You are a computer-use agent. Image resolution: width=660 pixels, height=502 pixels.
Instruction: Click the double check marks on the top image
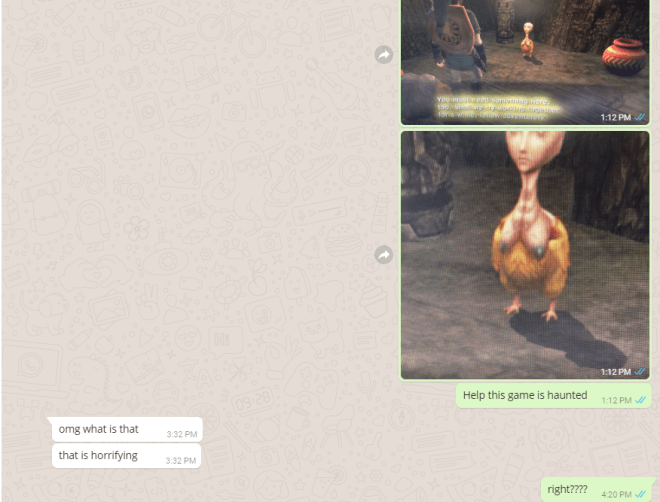(640, 118)
